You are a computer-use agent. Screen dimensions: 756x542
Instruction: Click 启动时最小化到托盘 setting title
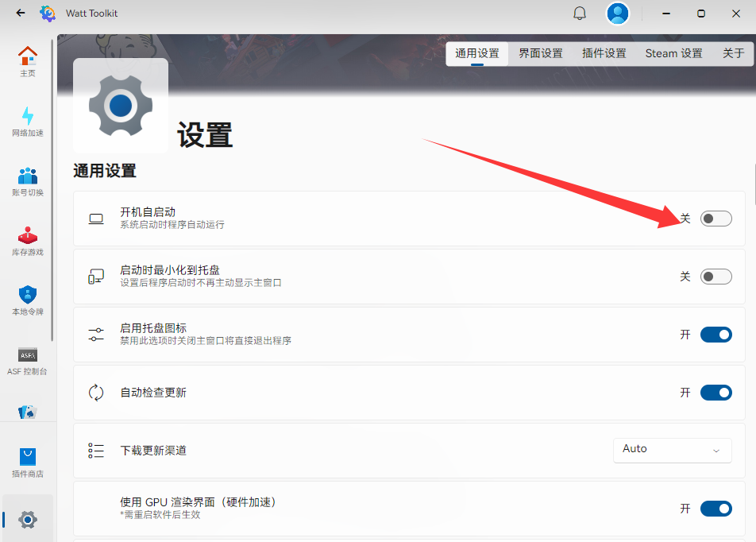[170, 269]
